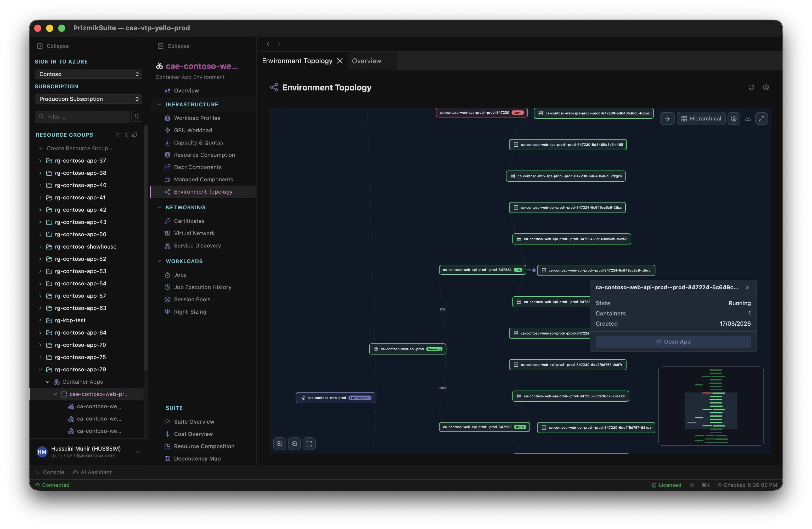Open filter options next to the Filter field
Screen dimensions: 812x529
click(x=137, y=117)
